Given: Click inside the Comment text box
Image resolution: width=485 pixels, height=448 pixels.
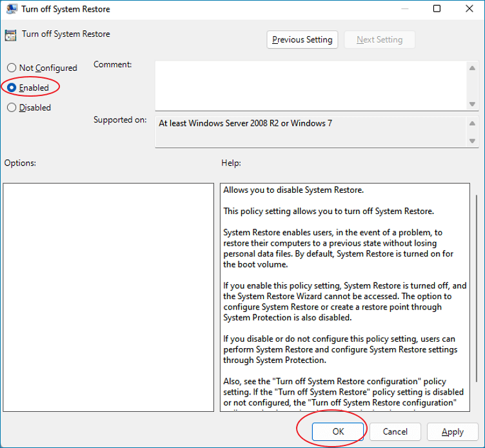Looking at the screenshot, I should point(311,86).
